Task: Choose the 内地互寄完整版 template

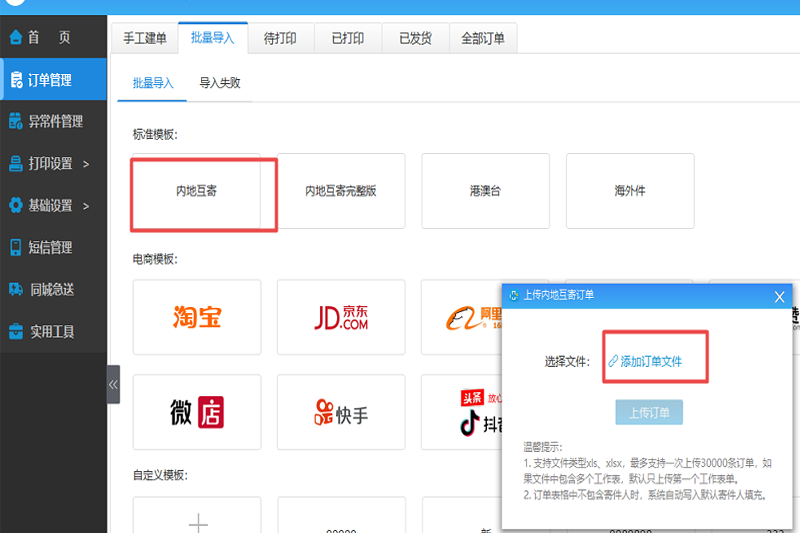Action: point(341,191)
